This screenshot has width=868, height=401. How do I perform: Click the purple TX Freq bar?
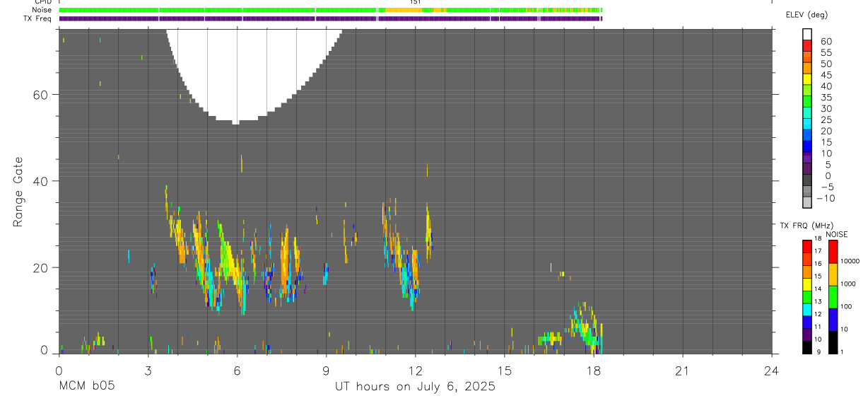pos(330,18)
